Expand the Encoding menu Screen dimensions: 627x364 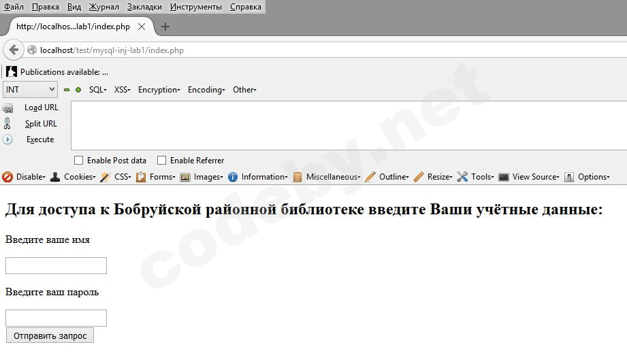coord(206,90)
